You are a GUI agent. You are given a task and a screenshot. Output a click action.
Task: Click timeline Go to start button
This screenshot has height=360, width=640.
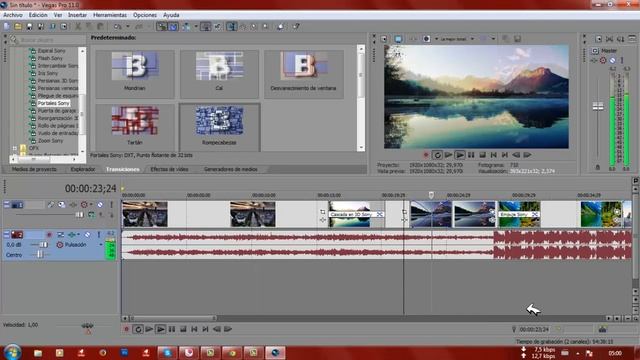pos(194,329)
